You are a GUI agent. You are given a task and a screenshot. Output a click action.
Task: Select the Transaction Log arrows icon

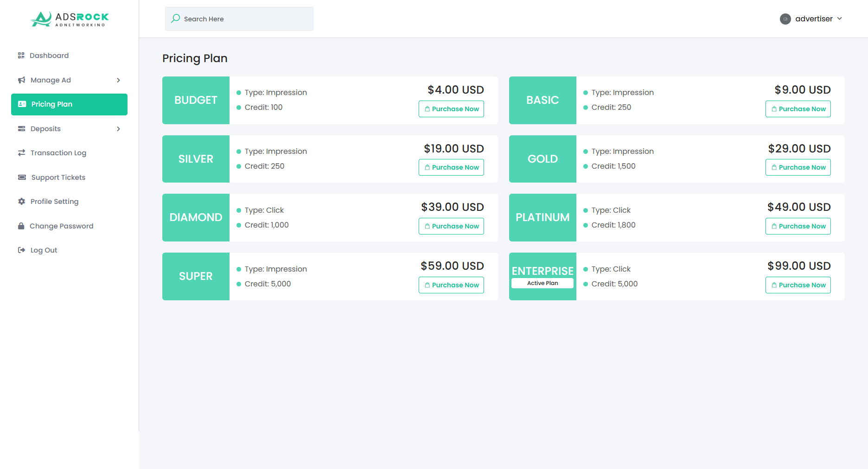pyautogui.click(x=21, y=152)
